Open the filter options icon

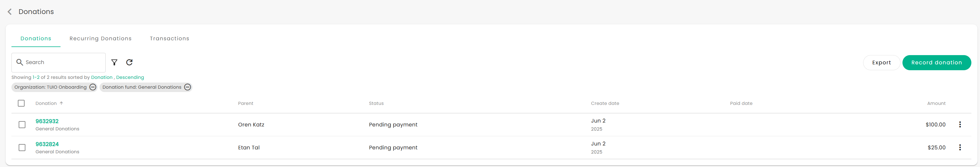(x=114, y=62)
